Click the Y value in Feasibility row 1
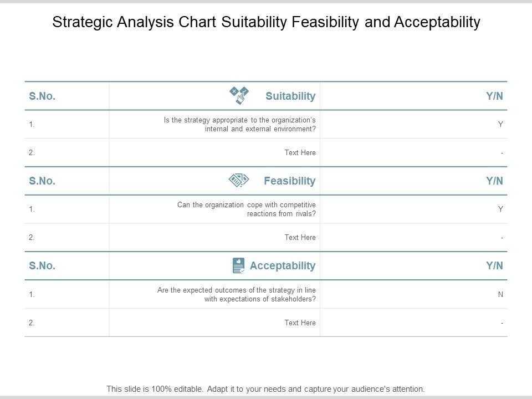The height and width of the screenshot is (399, 532). tap(500, 209)
